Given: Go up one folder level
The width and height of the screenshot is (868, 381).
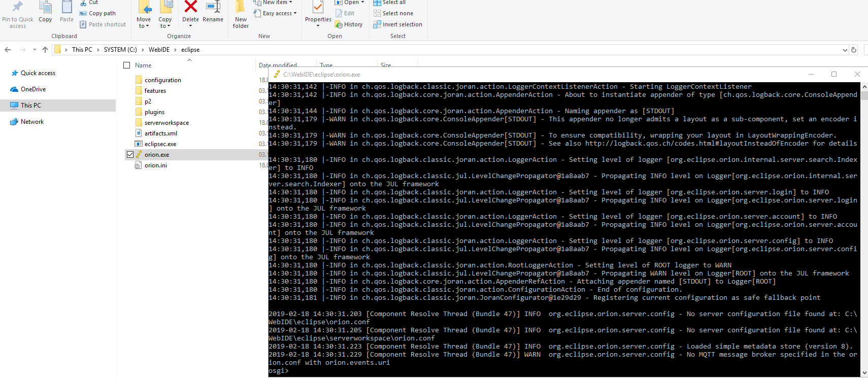Looking at the screenshot, I should click(45, 50).
